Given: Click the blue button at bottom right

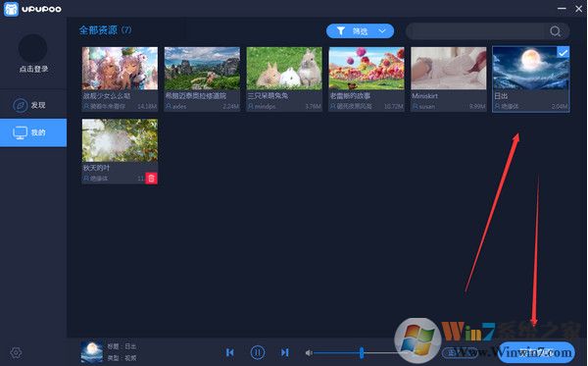Looking at the screenshot, I should point(536,352).
